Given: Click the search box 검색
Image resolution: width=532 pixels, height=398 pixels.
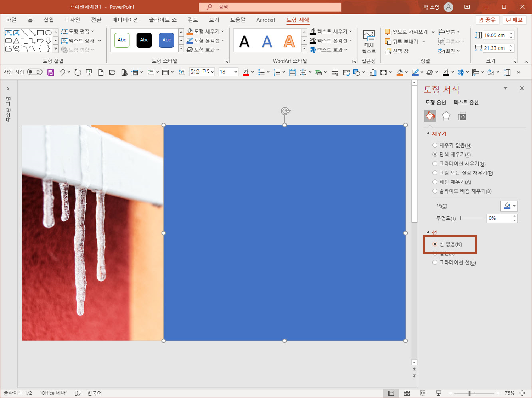Looking at the screenshot, I should [x=270, y=7].
